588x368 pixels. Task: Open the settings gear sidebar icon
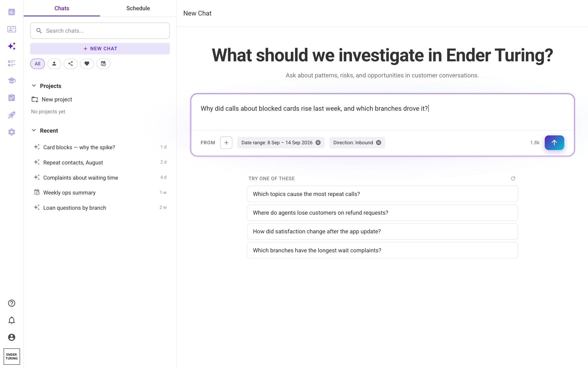[x=12, y=132]
